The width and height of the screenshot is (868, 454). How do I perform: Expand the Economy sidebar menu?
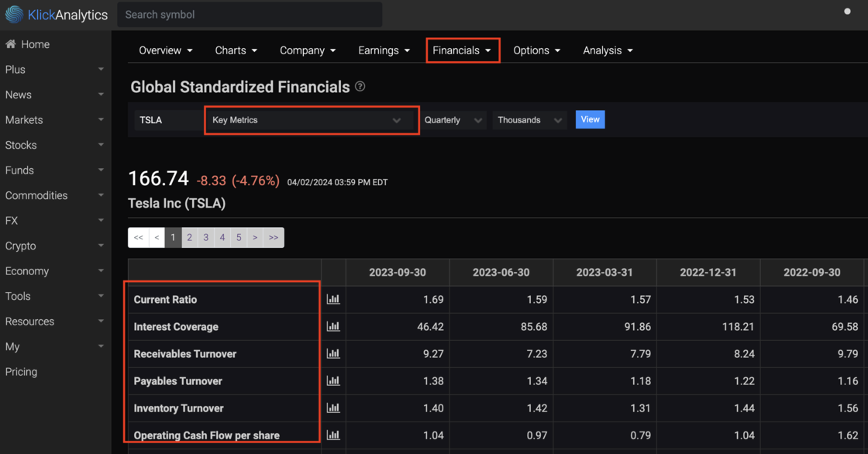coord(54,270)
